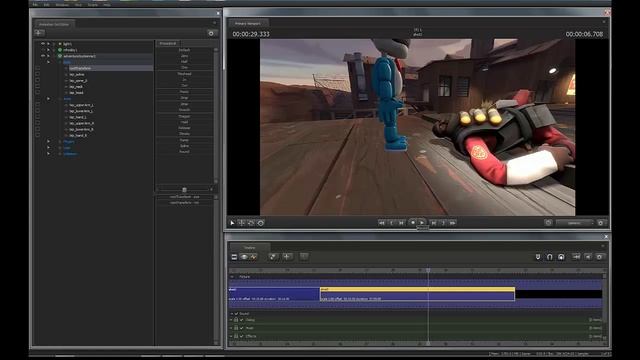Open the Procedural tab
This screenshot has height=360, width=640.
168,43
